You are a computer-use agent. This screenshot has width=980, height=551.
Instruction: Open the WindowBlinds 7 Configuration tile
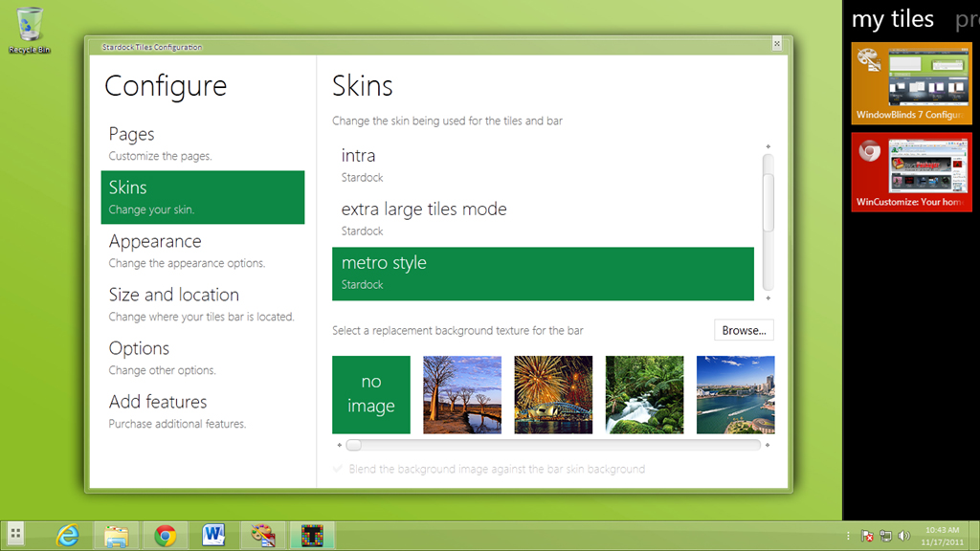click(911, 83)
